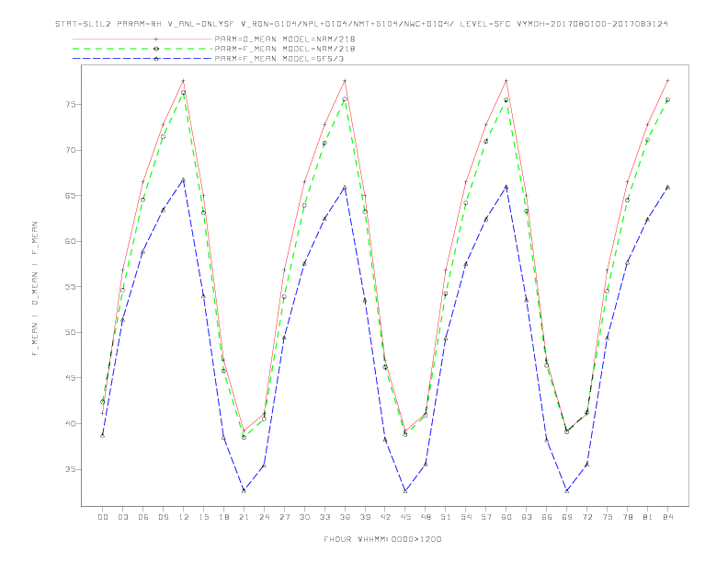The width and height of the screenshot is (728, 563).
Task: Click x-axis forecast hour label 63
Action: tap(527, 517)
